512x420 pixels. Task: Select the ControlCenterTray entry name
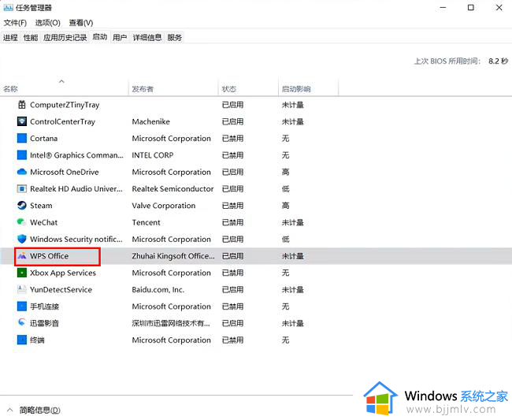pyautogui.click(x=63, y=122)
